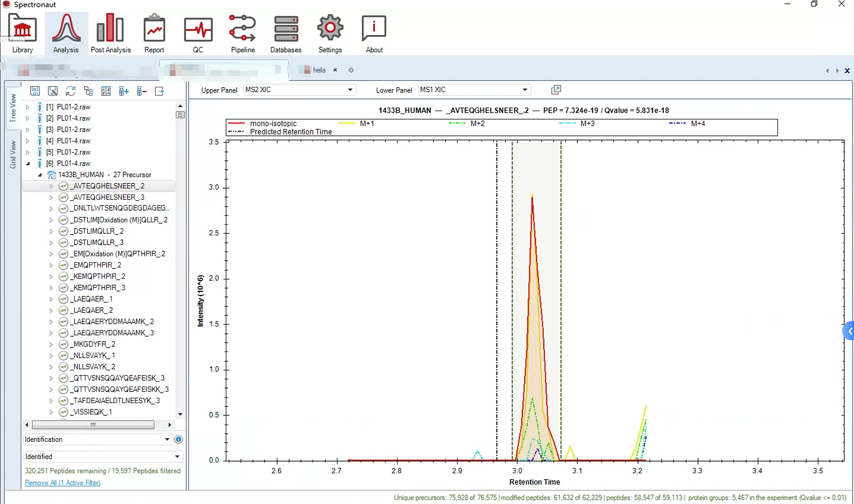Click the protein icon of 1433B_HUMAN
854x504 pixels.
51,174
